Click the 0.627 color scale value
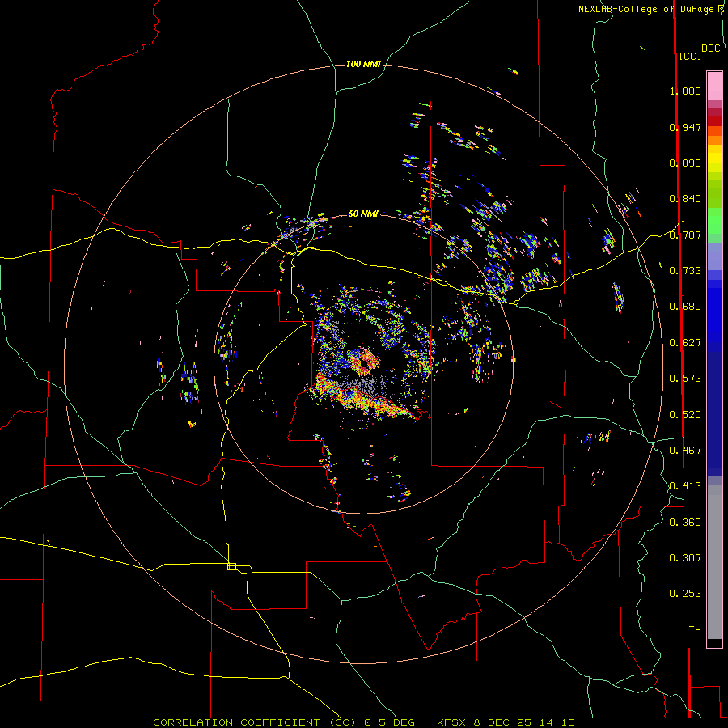 [x=685, y=343]
